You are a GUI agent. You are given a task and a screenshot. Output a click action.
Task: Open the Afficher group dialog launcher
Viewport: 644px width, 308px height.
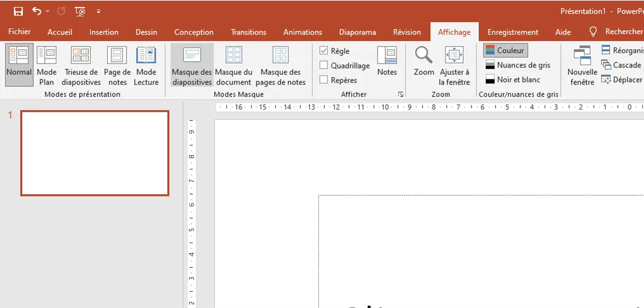(x=401, y=94)
